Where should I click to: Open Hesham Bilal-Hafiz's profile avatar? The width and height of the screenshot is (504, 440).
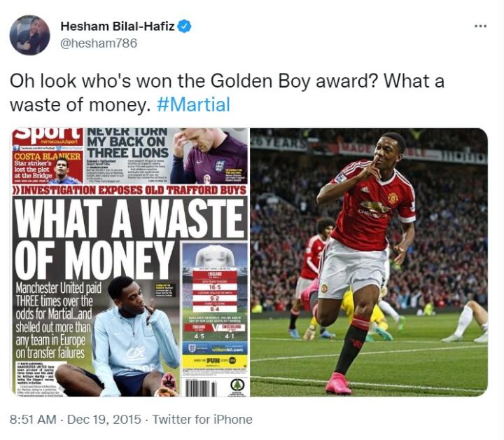[x=29, y=35]
